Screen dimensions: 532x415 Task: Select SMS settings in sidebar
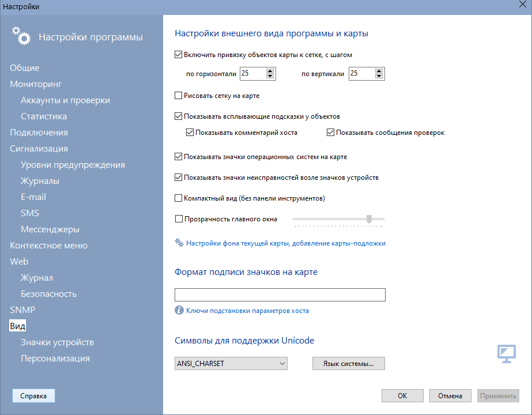click(x=30, y=213)
